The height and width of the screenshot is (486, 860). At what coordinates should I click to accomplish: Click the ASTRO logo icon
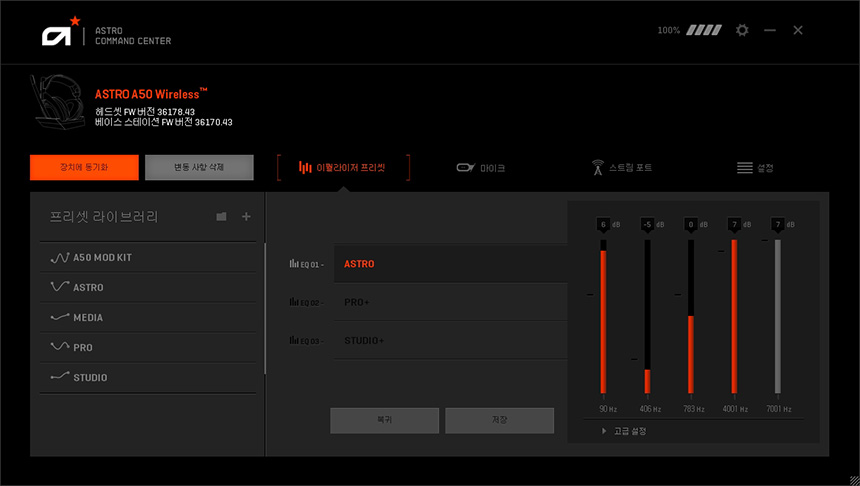click(x=61, y=32)
